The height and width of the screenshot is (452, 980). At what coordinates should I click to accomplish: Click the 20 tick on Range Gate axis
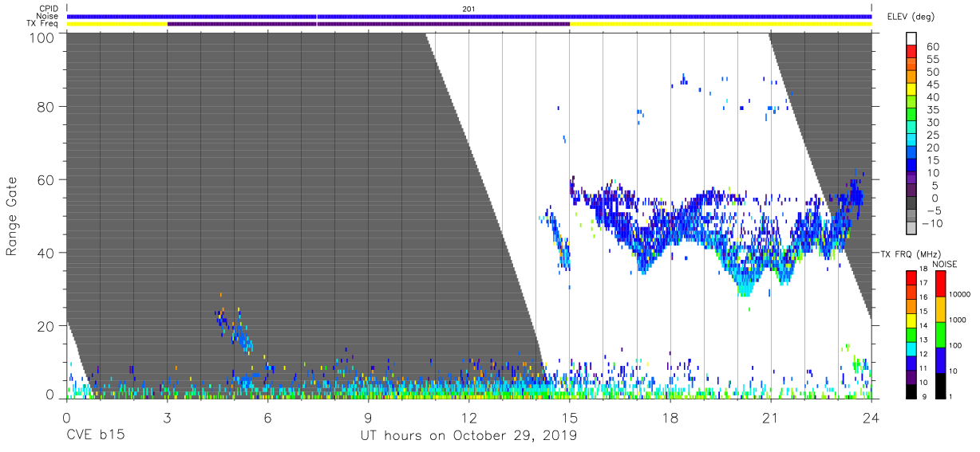[45, 326]
